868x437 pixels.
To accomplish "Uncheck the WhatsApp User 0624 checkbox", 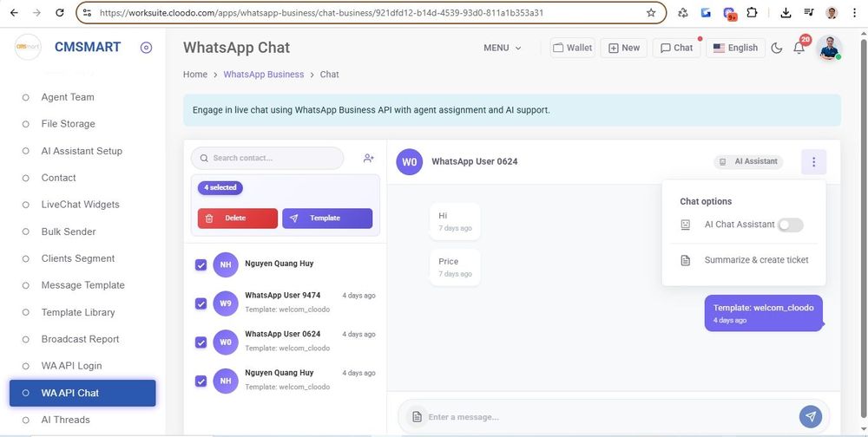I will coord(201,342).
